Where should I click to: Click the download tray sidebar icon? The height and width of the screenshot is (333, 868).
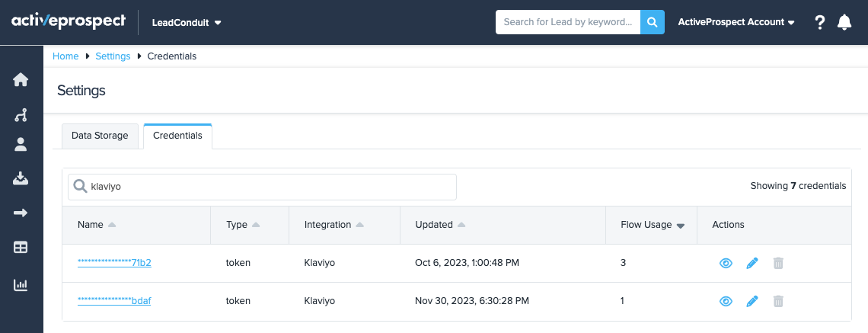click(x=21, y=178)
